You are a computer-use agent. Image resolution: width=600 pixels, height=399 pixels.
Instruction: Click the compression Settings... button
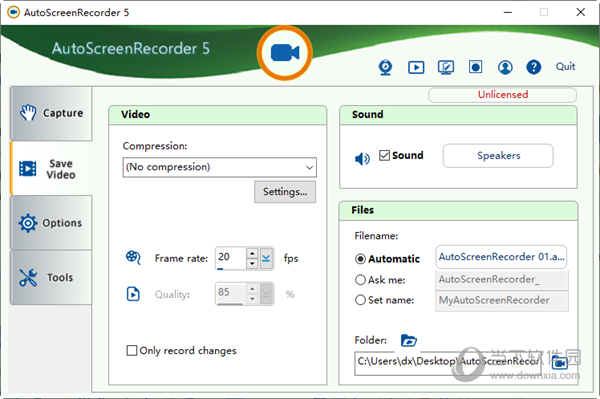[x=285, y=192]
